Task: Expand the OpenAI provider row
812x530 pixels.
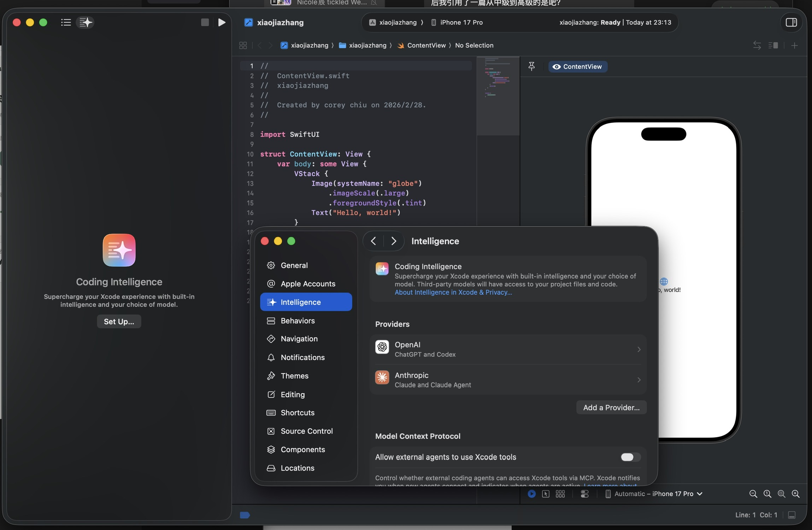Action: [508, 349]
